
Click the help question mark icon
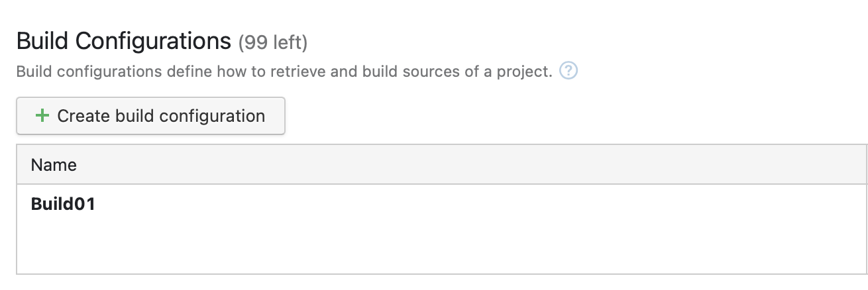click(569, 71)
